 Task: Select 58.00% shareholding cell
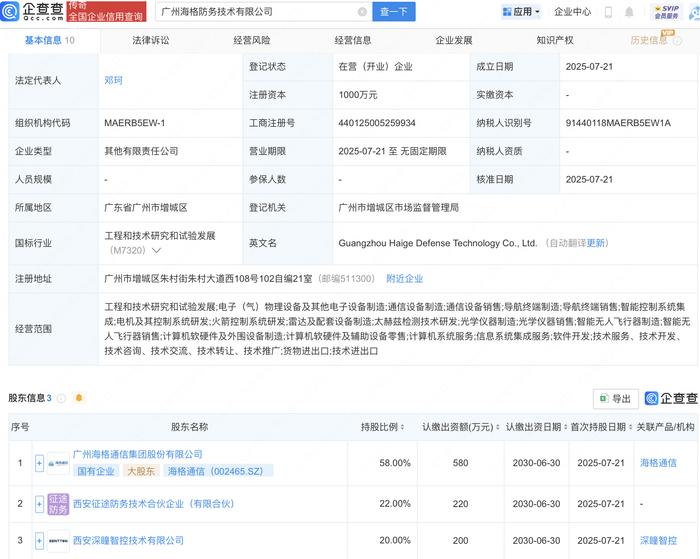coord(395,463)
